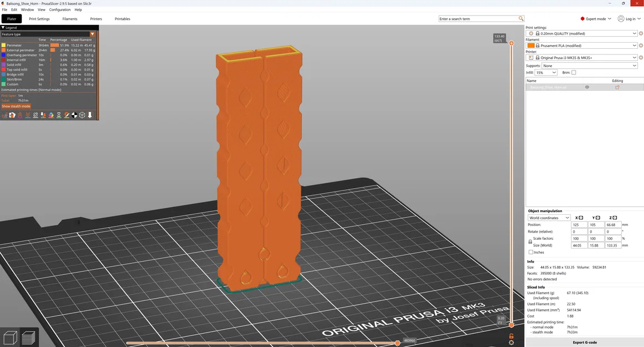This screenshot has width=644, height=347.
Task: Click the Position X field showing 125
Action: pyautogui.click(x=579, y=225)
